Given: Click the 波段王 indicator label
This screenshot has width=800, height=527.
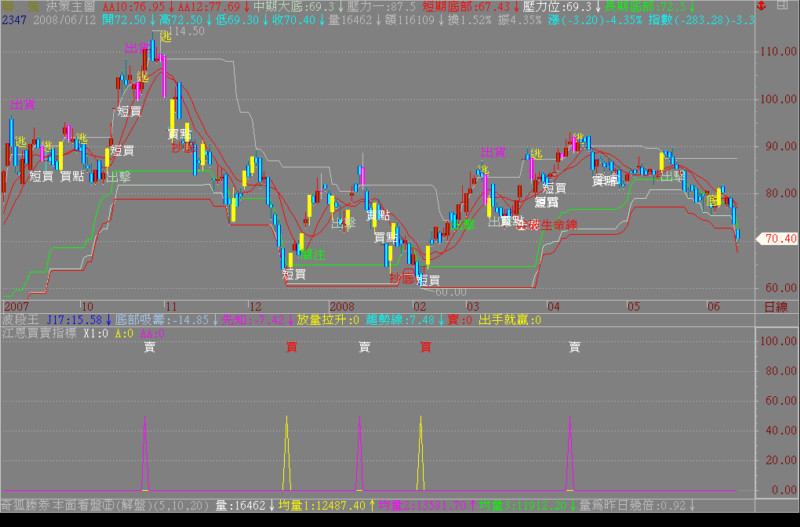Looking at the screenshot, I should pos(20,319).
